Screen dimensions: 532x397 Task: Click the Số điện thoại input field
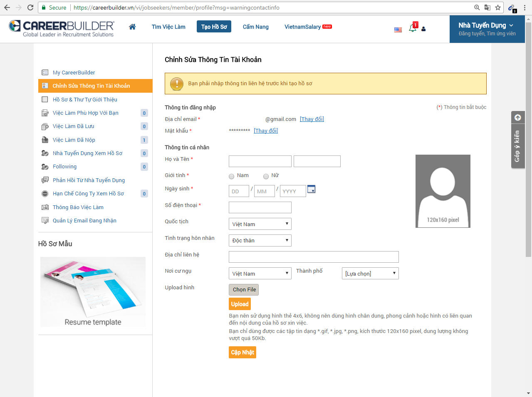click(260, 207)
